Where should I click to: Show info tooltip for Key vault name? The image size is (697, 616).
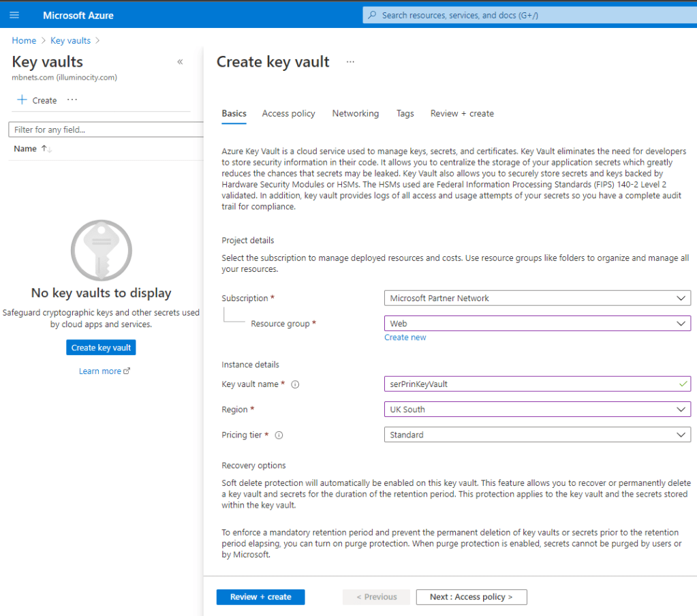295,384
